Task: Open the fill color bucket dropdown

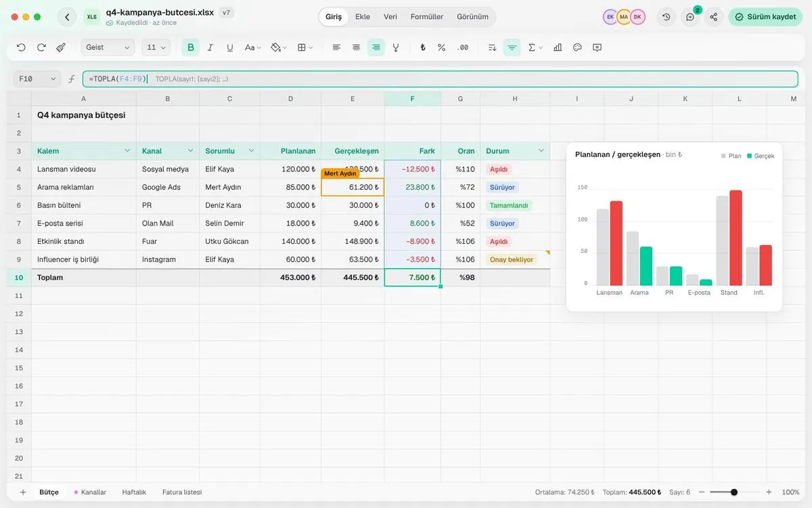Action: click(x=279, y=47)
